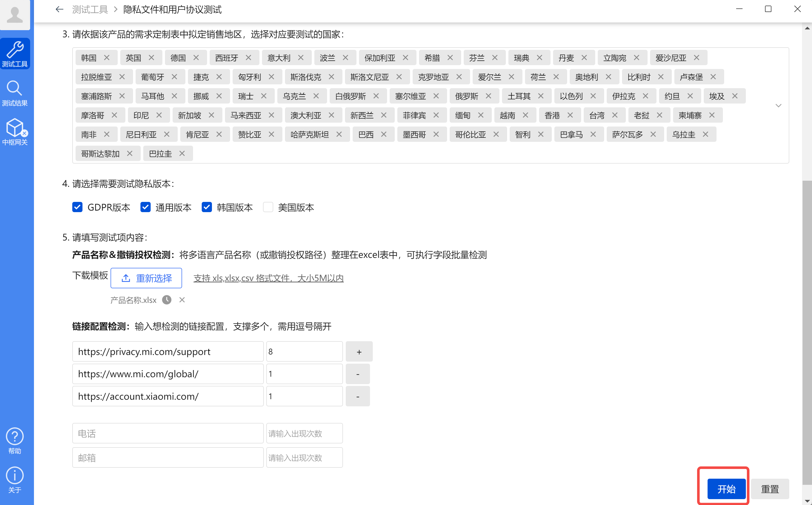Remove the 韩国 country tag
Image resolution: width=812 pixels, height=505 pixels.
click(106, 58)
